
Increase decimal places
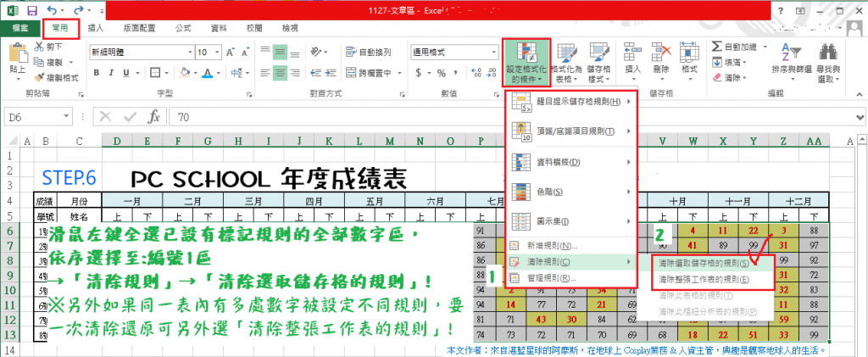(x=476, y=73)
